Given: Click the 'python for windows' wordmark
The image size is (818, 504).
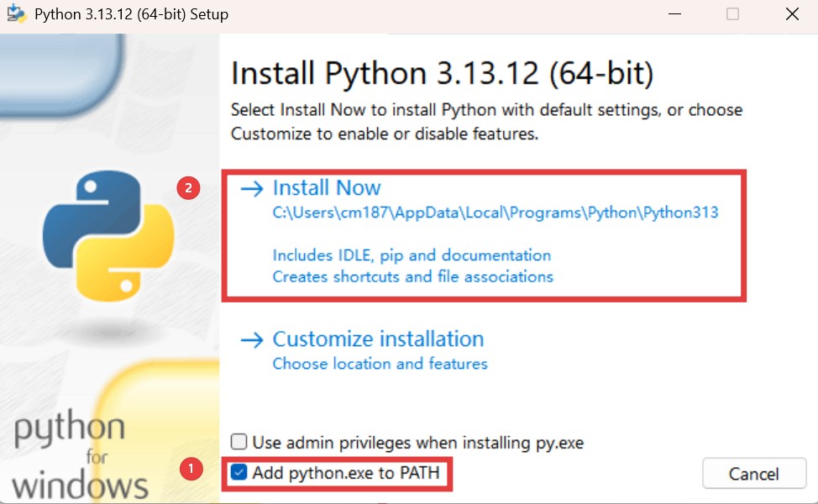Looking at the screenshot, I should click(80, 458).
